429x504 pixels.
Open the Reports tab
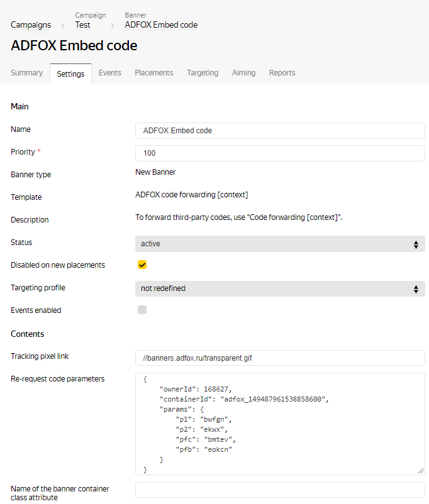[282, 73]
